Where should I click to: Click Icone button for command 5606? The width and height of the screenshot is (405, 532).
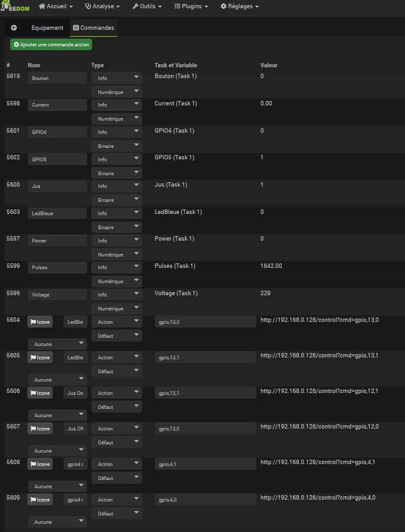pos(40,393)
